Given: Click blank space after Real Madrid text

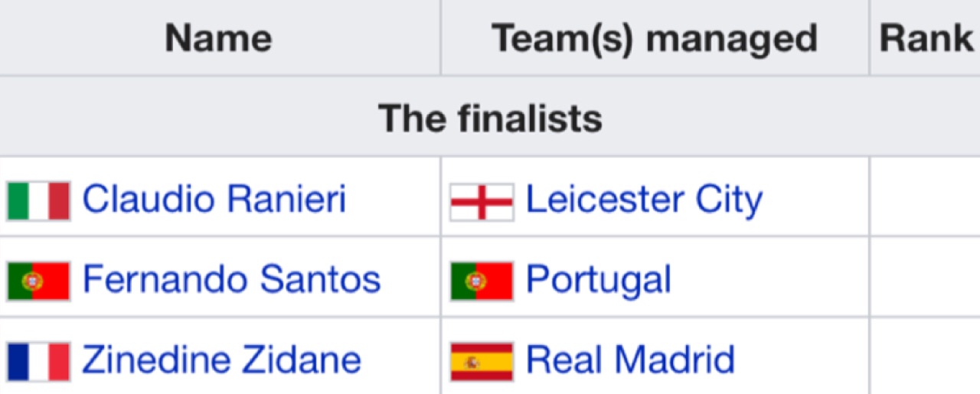Looking at the screenshot, I should coord(802,360).
